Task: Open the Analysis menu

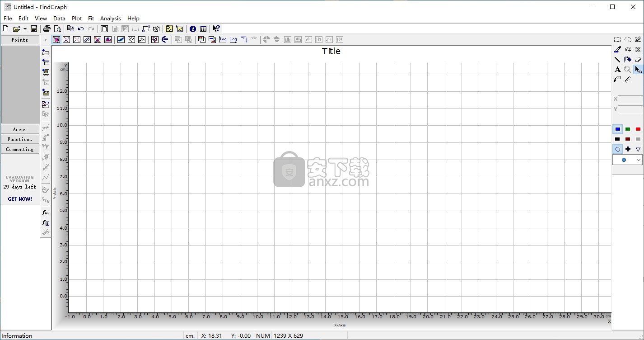Action: click(x=110, y=18)
